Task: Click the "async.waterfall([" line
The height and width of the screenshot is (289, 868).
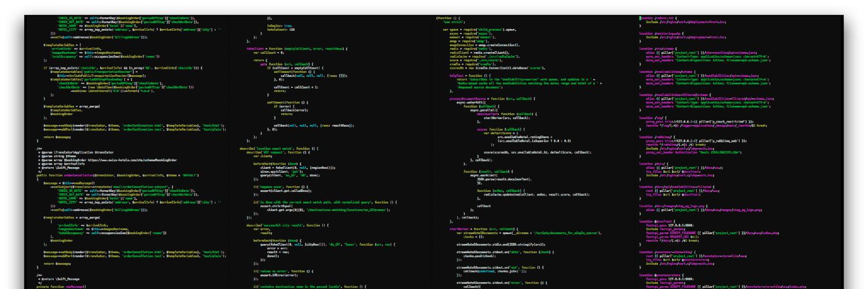Action: [471, 102]
